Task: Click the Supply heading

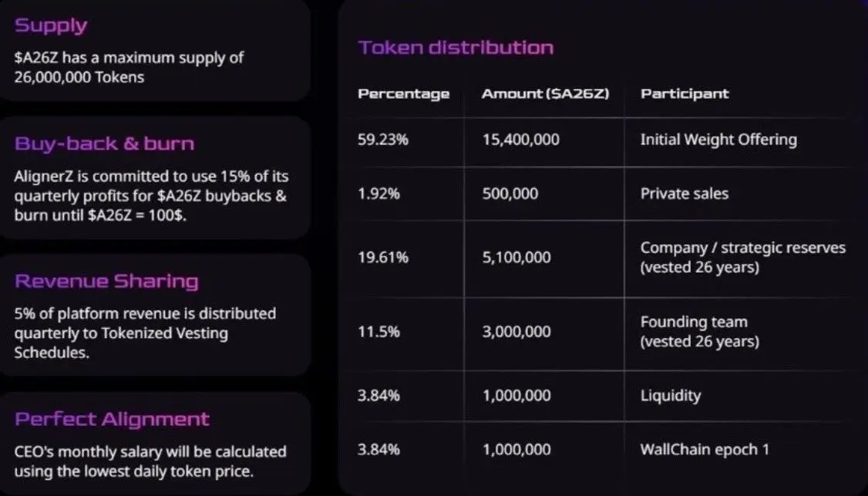Action: [51, 25]
